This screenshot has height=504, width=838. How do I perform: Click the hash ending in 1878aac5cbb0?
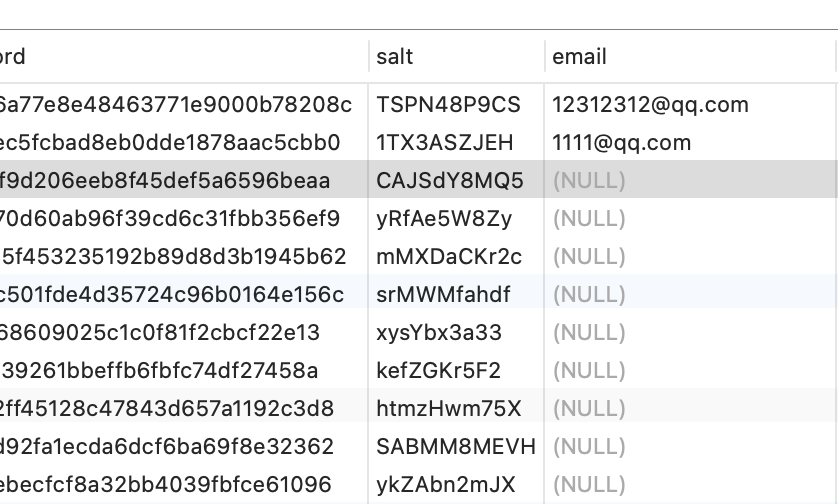click(x=170, y=142)
